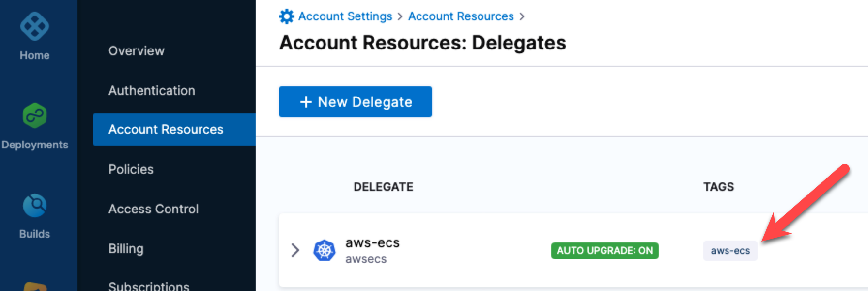Select Account Resources in sidebar
The image size is (868, 291).
[x=166, y=129]
